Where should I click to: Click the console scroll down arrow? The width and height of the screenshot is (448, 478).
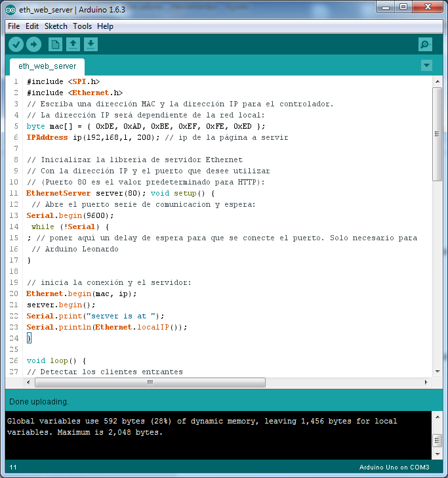click(x=438, y=454)
